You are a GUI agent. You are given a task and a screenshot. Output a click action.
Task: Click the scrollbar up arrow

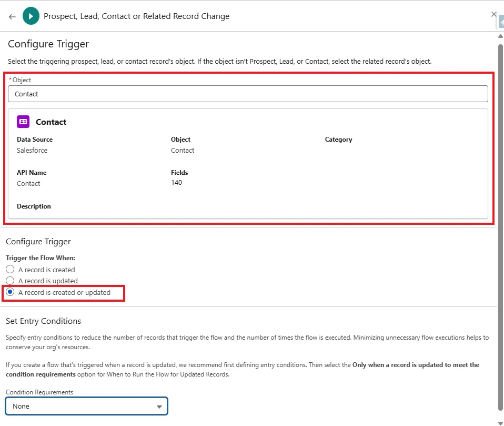500,36
